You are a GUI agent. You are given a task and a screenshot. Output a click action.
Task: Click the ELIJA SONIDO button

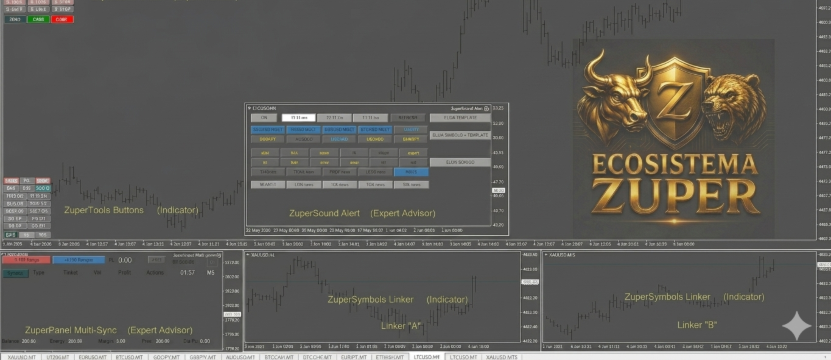tap(460, 162)
